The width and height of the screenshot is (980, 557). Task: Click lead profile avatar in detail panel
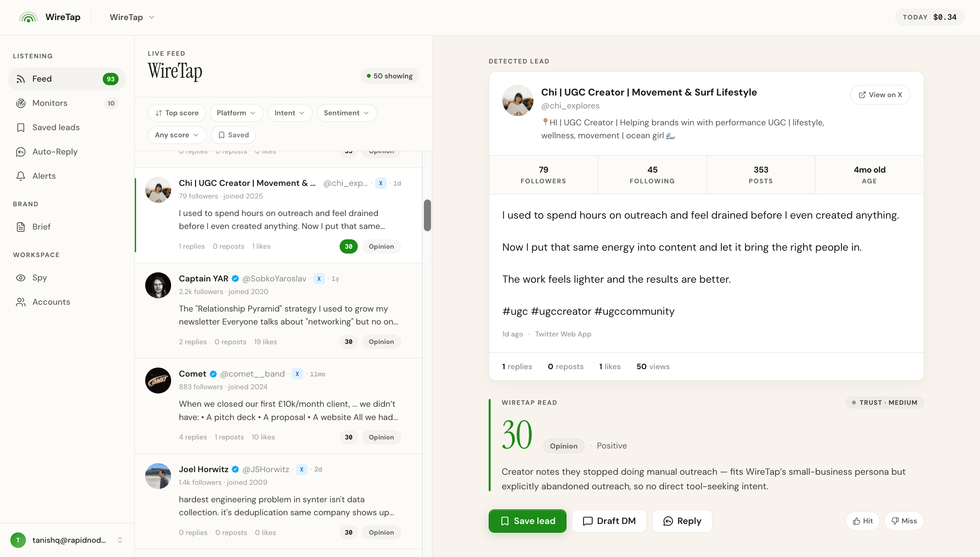[518, 101]
